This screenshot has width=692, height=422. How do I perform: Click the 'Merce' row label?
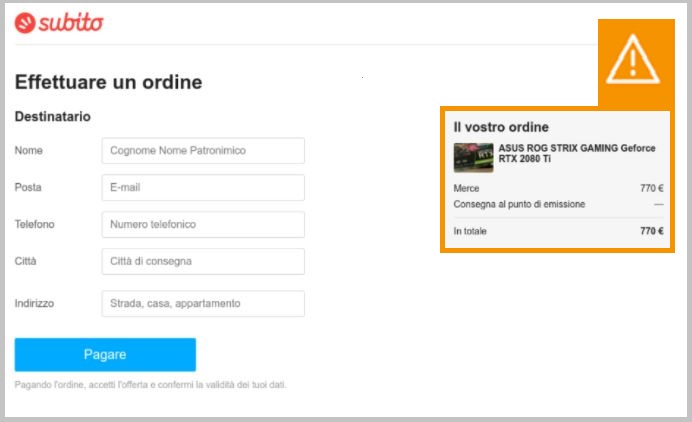pyautogui.click(x=466, y=188)
